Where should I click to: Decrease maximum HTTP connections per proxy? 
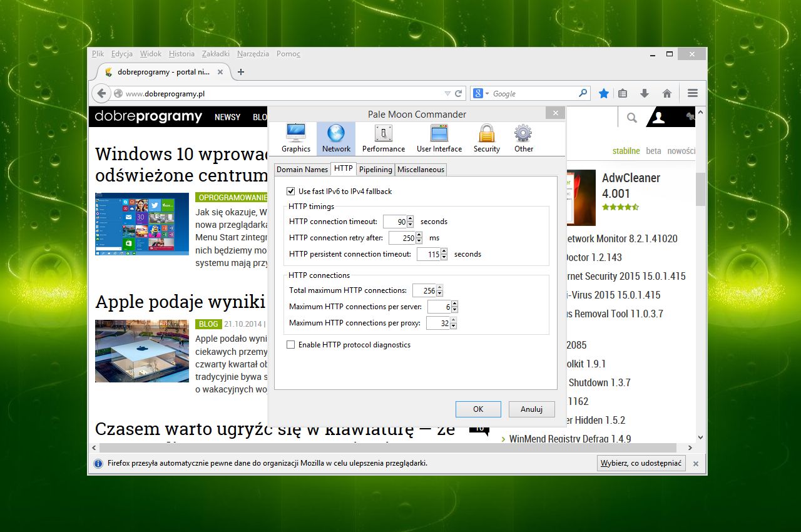click(453, 326)
